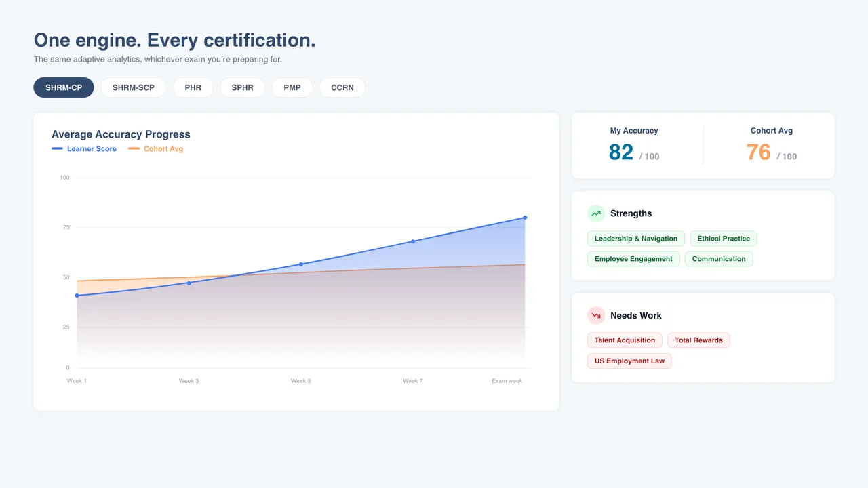Choose the SPHR tab

tap(243, 87)
